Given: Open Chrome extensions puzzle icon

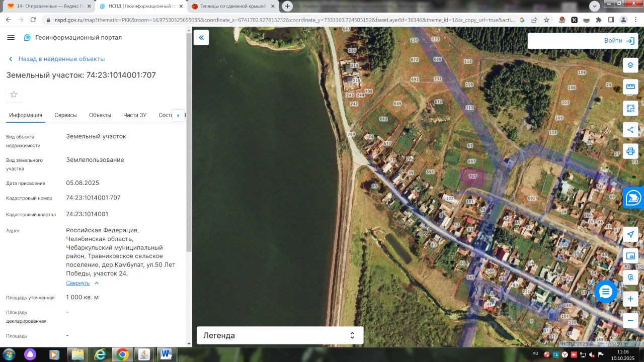Looking at the screenshot, I should (598, 20).
